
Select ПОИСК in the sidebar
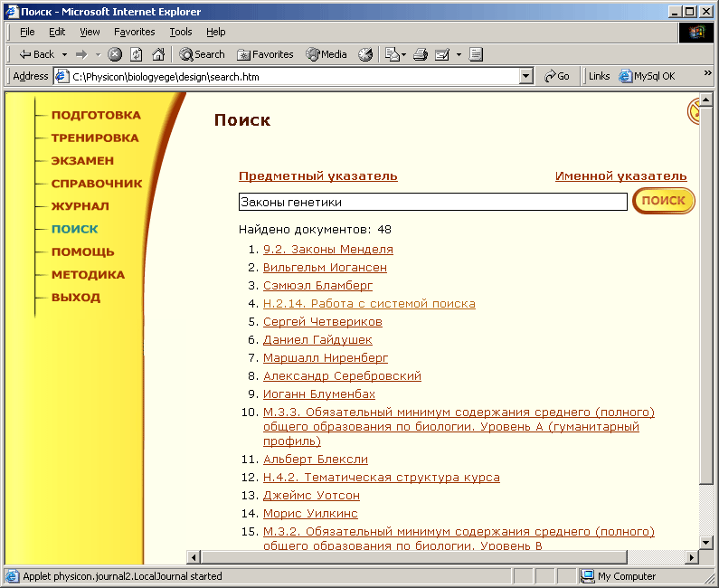point(75,230)
